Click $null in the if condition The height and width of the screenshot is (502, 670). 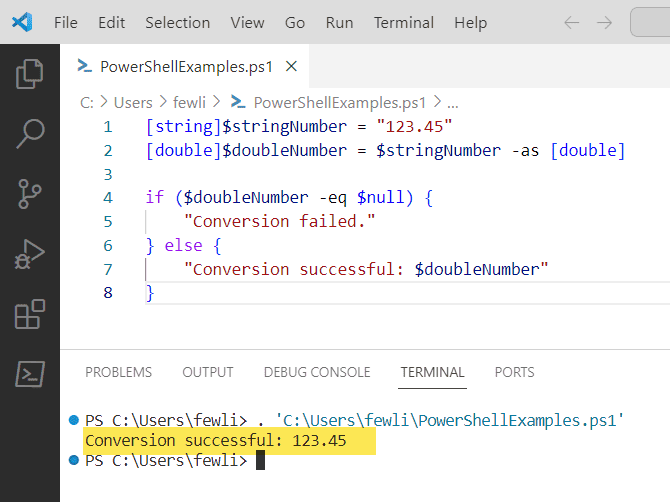[x=380, y=197]
